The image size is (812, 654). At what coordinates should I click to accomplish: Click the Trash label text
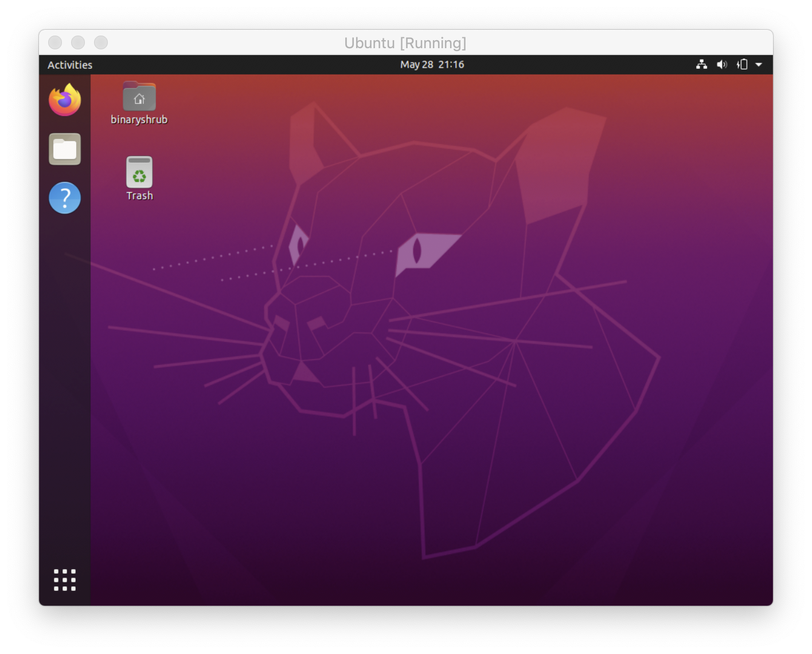[139, 196]
